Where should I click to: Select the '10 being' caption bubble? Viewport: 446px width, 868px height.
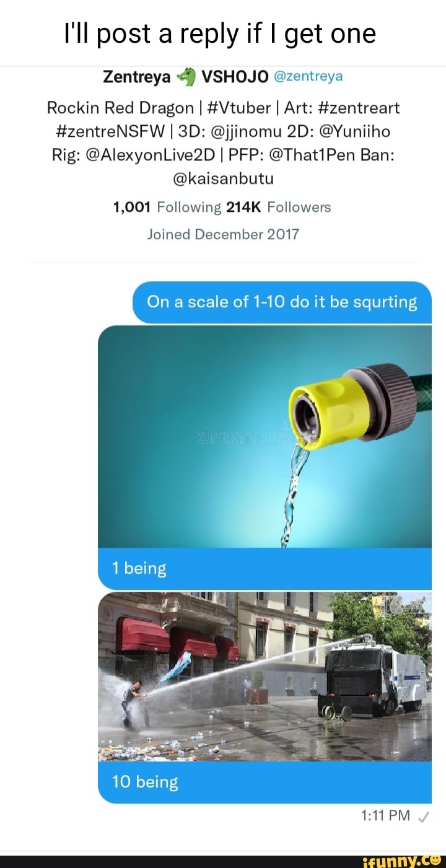click(x=265, y=782)
